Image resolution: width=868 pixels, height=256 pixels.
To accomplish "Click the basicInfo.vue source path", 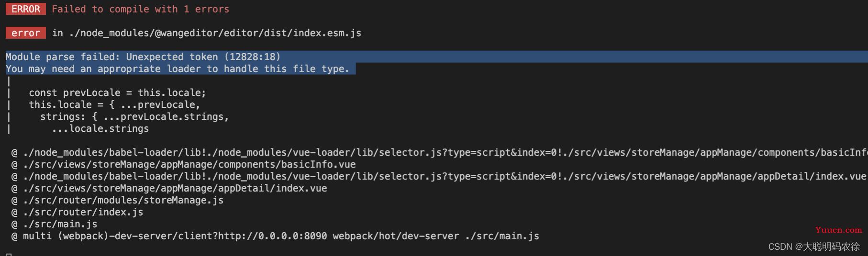I will (189, 164).
